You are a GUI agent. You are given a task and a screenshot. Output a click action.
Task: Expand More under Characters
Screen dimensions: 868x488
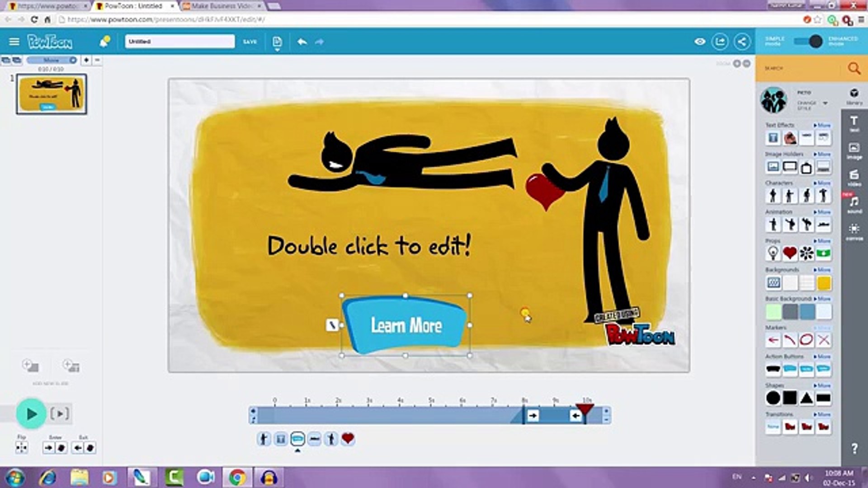(x=823, y=183)
